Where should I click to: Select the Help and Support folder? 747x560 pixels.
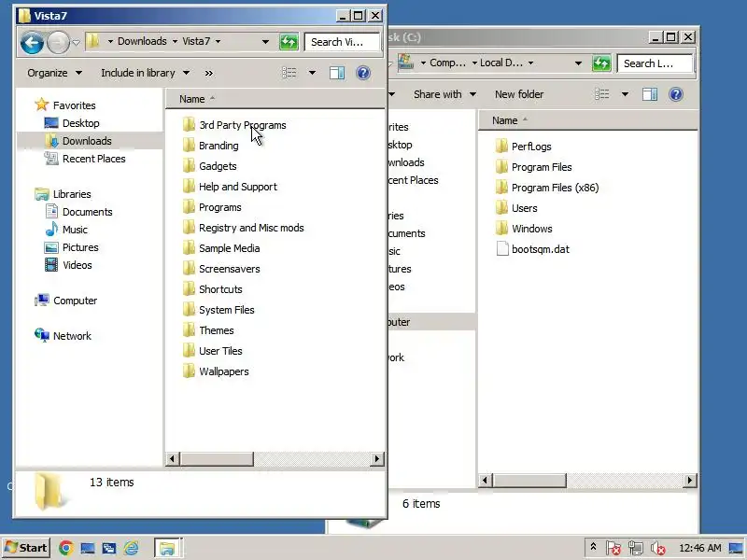(230, 187)
